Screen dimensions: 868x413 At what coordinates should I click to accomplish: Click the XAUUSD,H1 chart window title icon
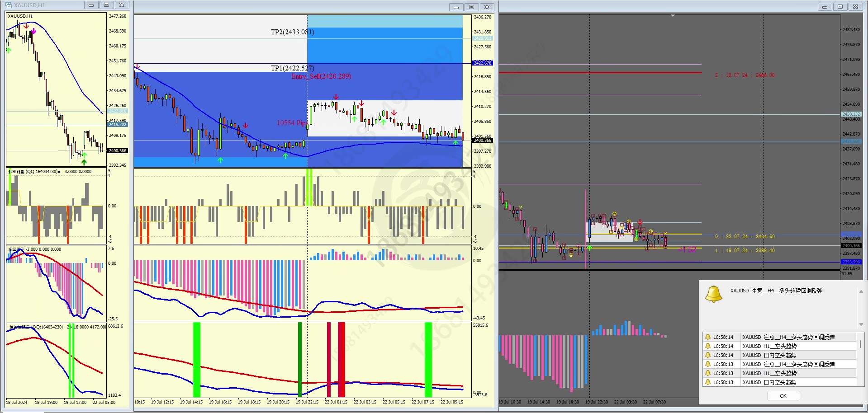click(x=9, y=5)
